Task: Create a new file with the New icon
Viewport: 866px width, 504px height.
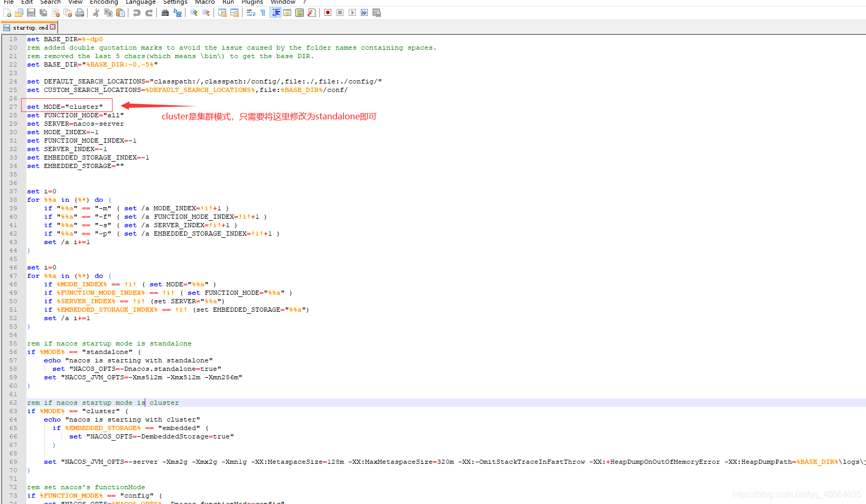Action: click(x=7, y=13)
